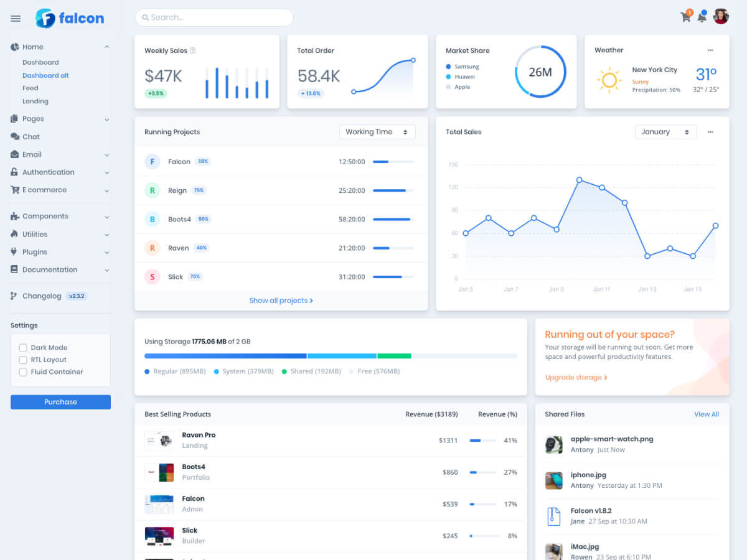This screenshot has width=747, height=560.
Task: Select the Email sidebar icon
Action: (14, 154)
